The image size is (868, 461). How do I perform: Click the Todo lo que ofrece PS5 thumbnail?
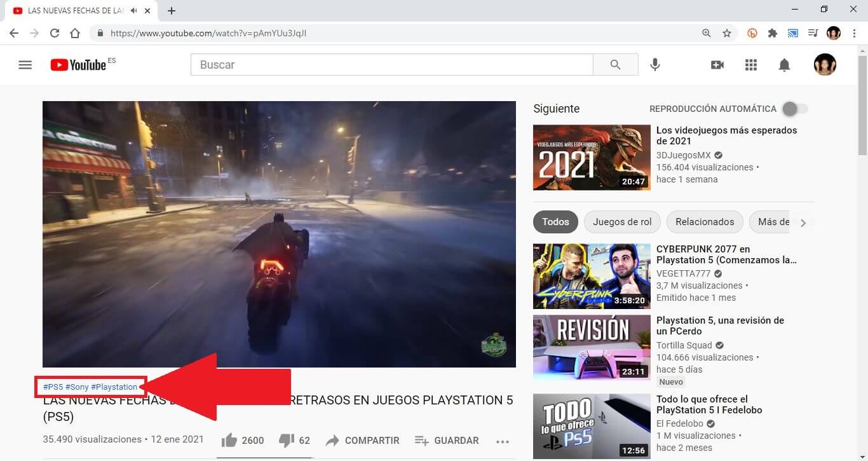[592, 426]
